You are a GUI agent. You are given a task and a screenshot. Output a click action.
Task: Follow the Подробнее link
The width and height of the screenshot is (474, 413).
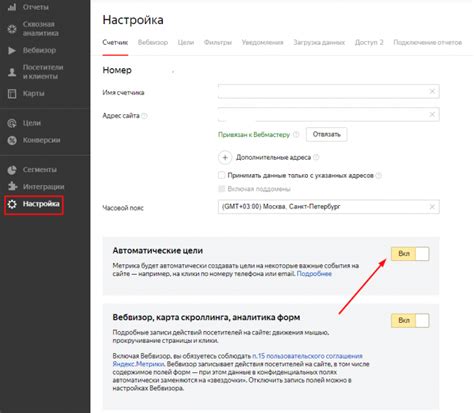314,274
